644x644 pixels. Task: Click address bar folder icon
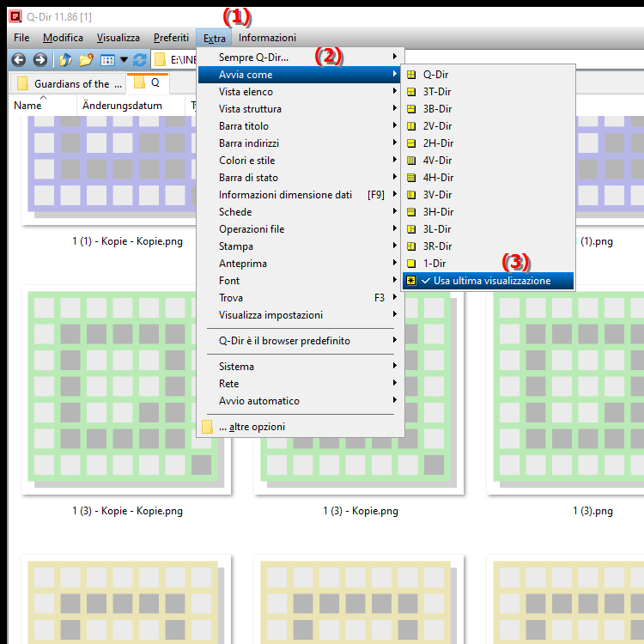161,60
